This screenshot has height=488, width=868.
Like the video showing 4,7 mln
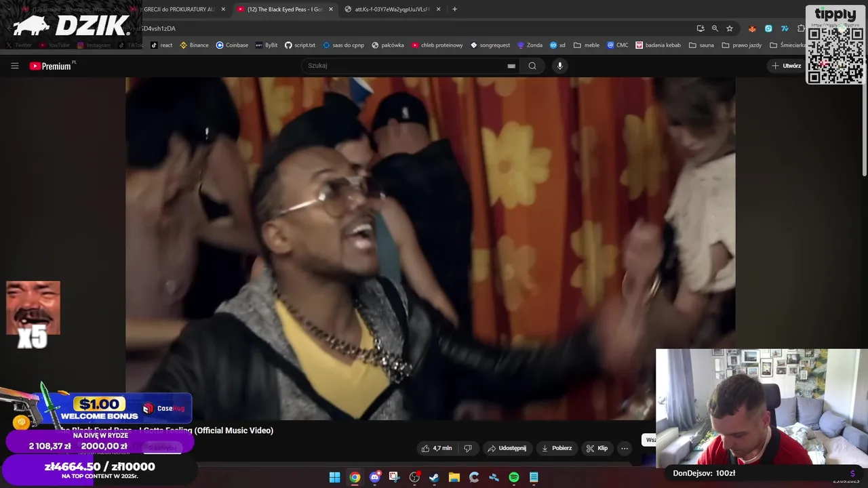click(x=436, y=448)
